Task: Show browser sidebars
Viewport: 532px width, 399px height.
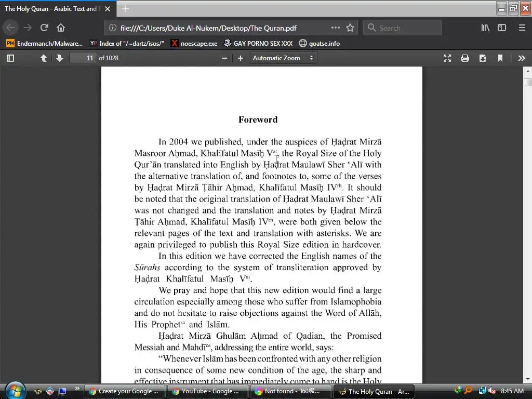Action: pos(502,28)
